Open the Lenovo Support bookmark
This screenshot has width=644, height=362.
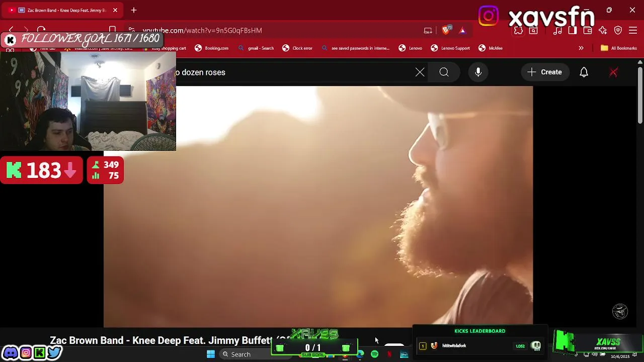[450, 48]
